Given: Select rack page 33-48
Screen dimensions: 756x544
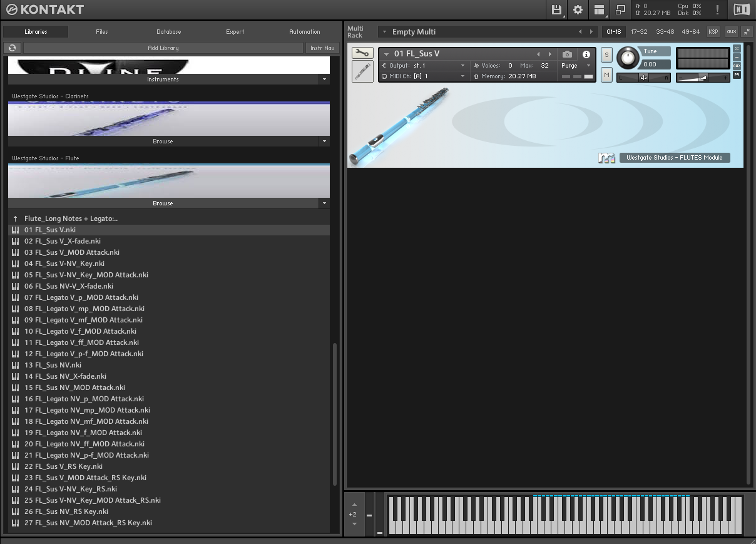Looking at the screenshot, I should [x=665, y=32].
